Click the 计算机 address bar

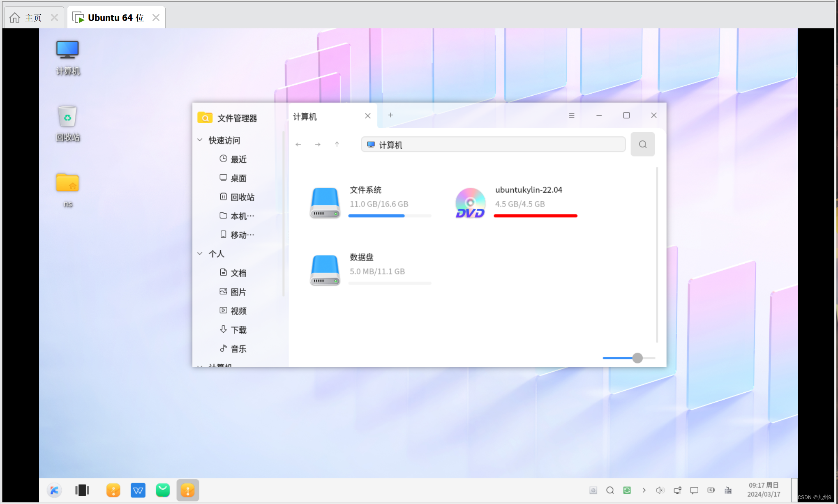pos(493,145)
